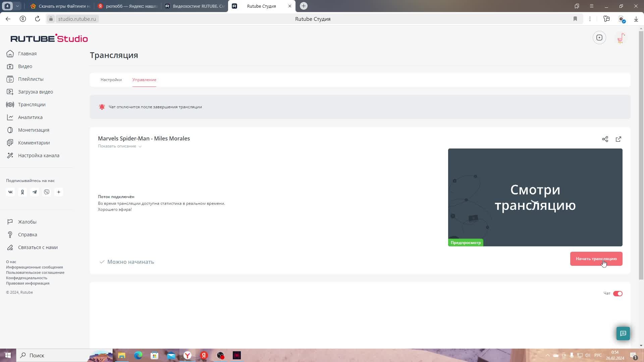Open the browser three-dot menu
Image resolution: width=644 pixels, height=362 pixels.
click(x=590, y=19)
